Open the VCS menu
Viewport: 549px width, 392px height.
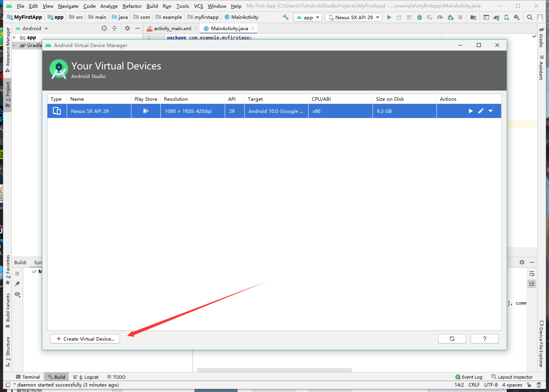tap(198, 6)
